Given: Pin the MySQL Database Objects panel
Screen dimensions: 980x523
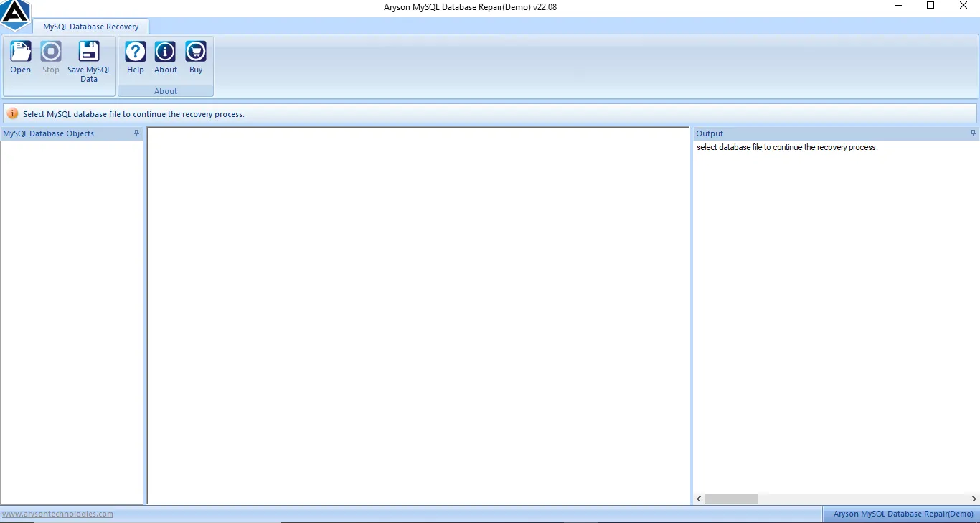Looking at the screenshot, I should click(137, 133).
